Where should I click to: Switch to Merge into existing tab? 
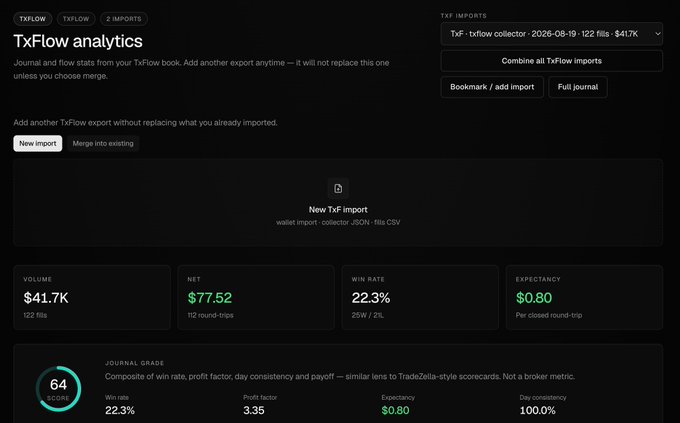tap(103, 143)
